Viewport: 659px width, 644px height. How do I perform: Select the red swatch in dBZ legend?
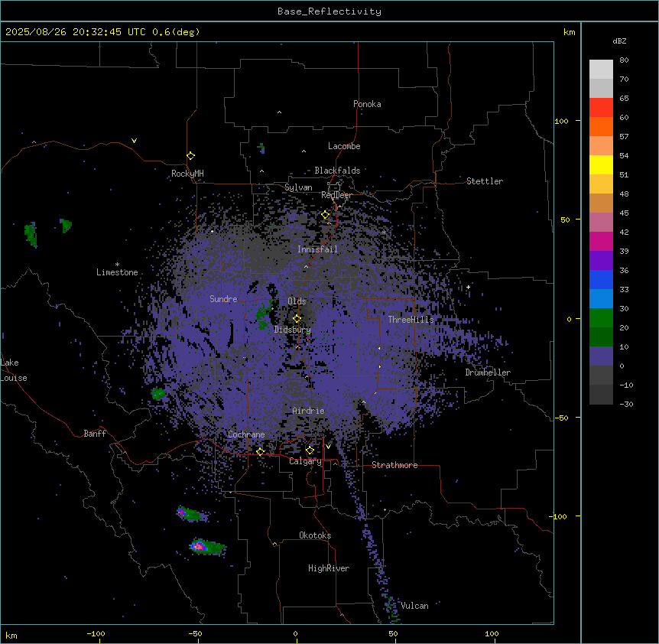click(601, 108)
